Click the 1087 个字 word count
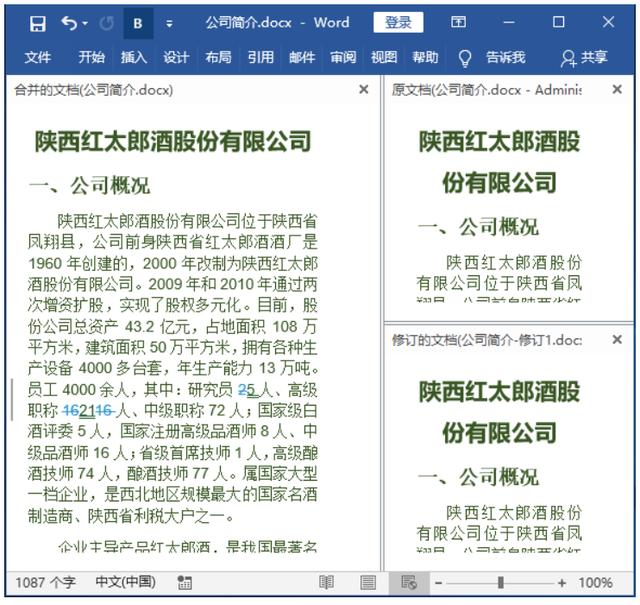 tap(45, 583)
